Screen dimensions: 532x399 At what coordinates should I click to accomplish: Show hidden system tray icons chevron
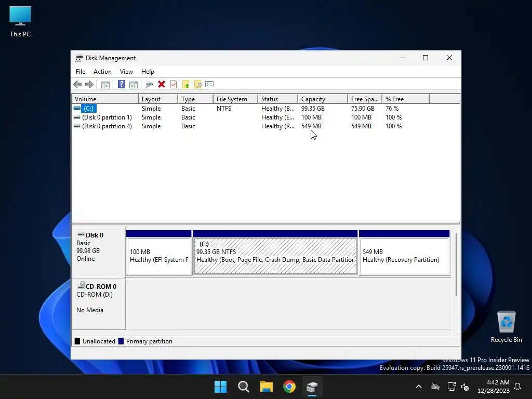(x=419, y=387)
